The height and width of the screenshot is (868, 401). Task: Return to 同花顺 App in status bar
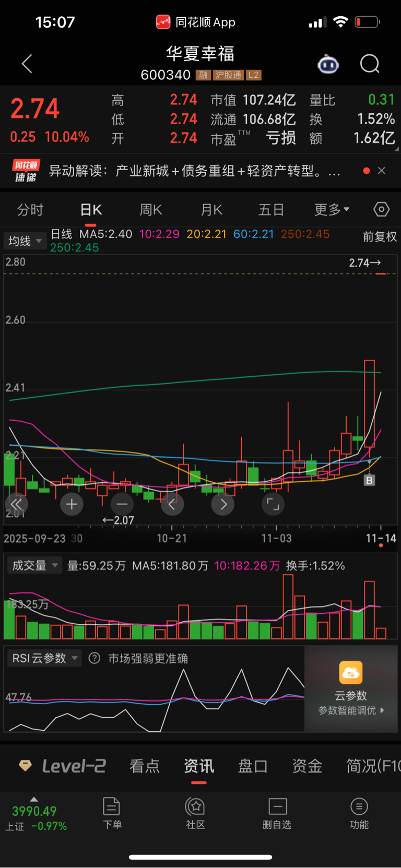coord(196,22)
